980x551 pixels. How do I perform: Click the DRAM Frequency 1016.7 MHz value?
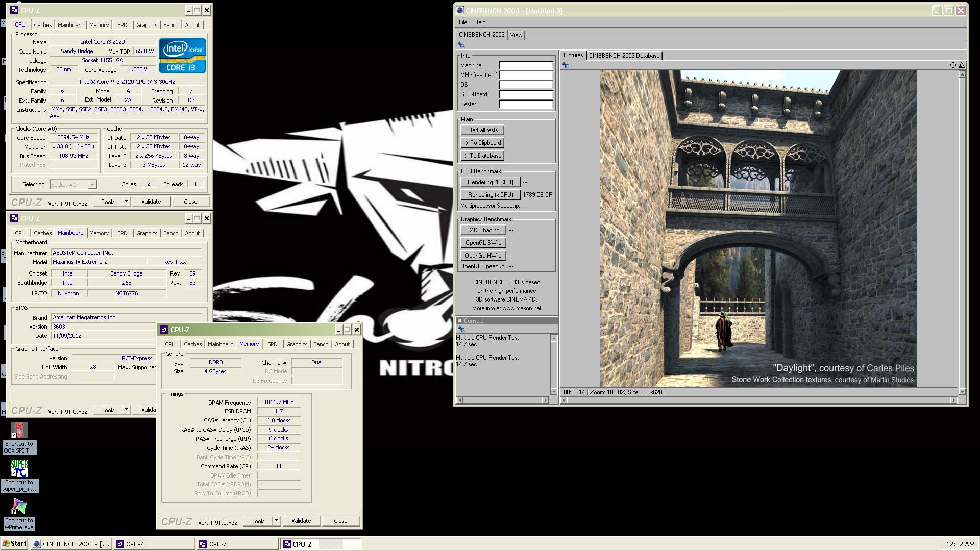279,403
